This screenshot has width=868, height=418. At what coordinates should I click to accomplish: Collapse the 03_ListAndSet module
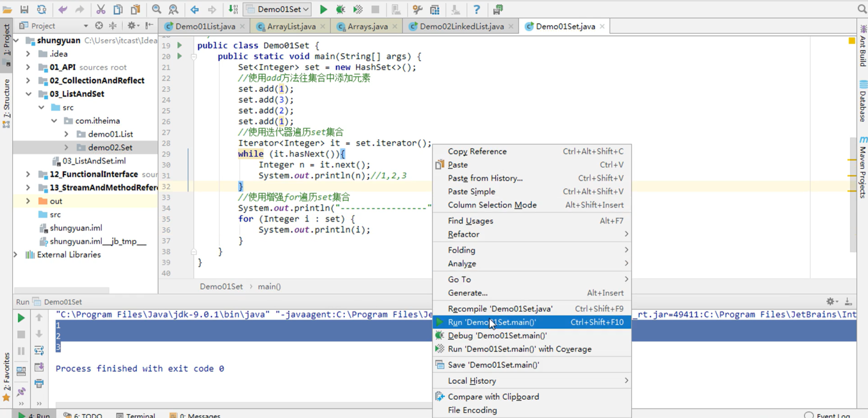[x=28, y=94]
